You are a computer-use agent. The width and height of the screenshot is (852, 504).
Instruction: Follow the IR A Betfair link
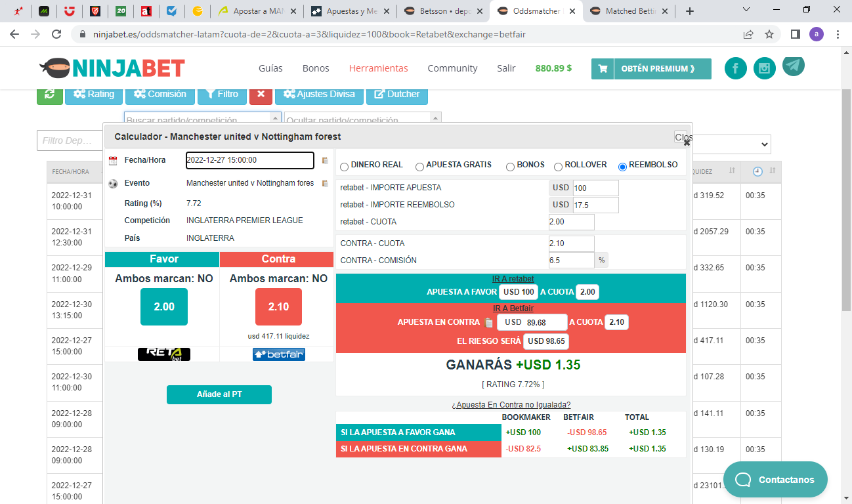(513, 308)
